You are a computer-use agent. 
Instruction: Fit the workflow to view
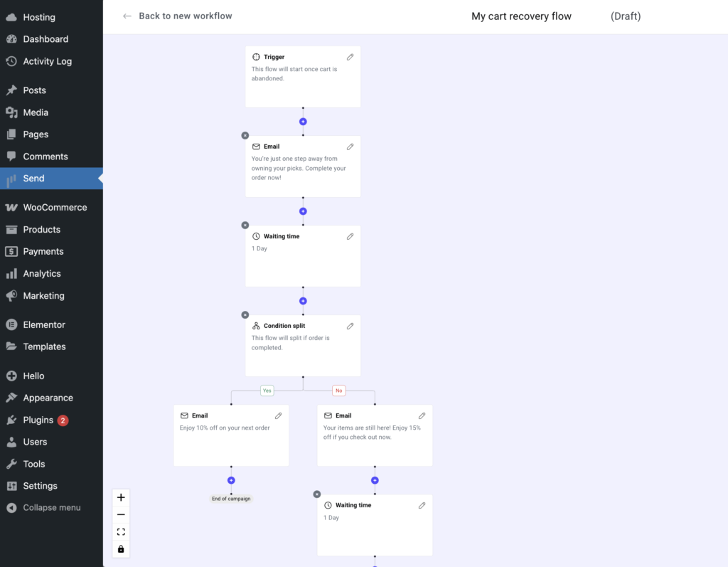121,531
